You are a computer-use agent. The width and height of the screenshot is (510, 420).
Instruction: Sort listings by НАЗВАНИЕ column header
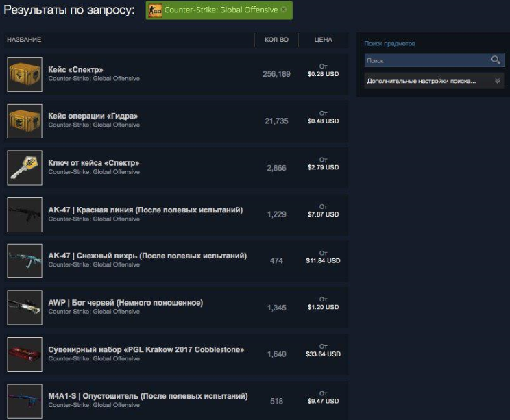coord(24,40)
